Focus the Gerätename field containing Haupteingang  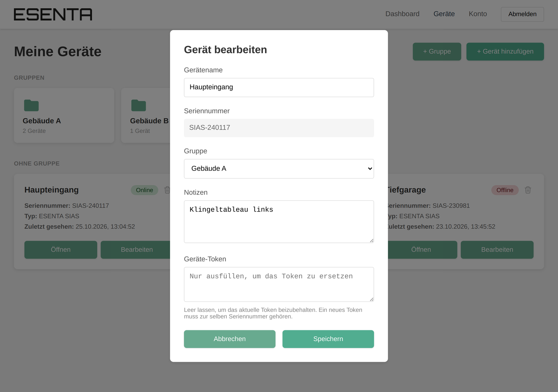279,87
